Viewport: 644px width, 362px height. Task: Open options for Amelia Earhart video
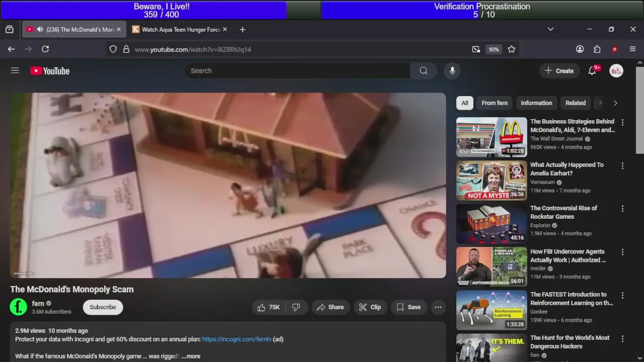tap(622, 165)
